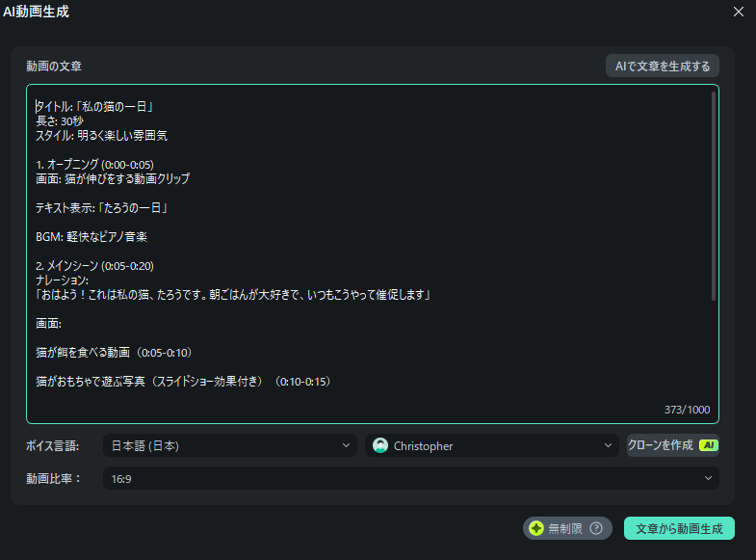Click the narration line starting 'おはよう！'
The image size is (756, 560).
pyautogui.click(x=233, y=295)
